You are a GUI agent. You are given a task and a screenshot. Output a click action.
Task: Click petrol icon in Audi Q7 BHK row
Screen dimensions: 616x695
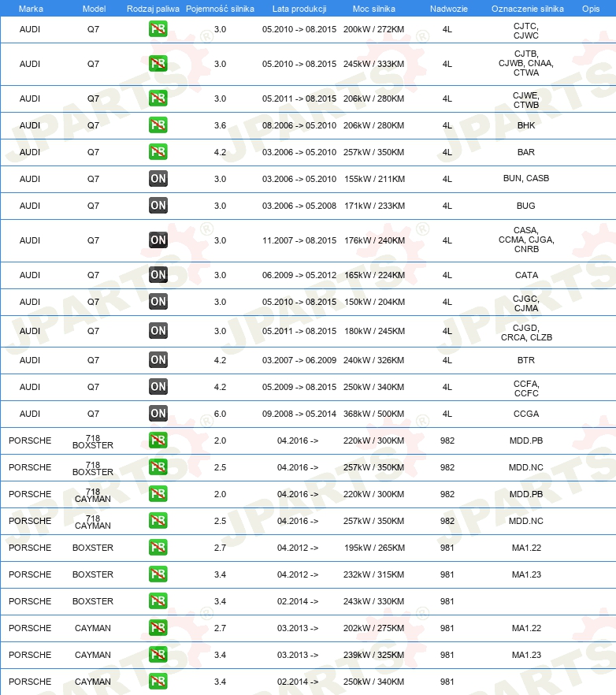(158, 125)
